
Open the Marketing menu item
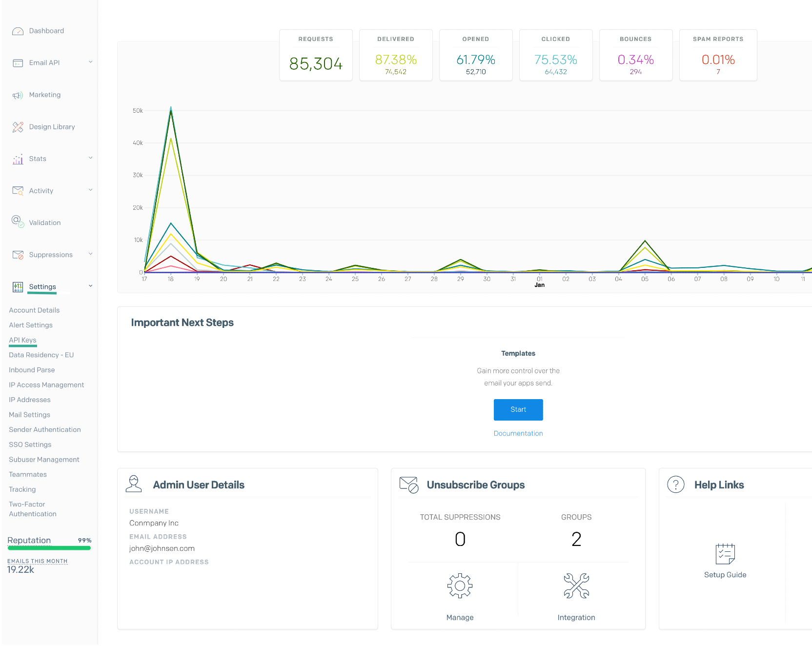[45, 95]
